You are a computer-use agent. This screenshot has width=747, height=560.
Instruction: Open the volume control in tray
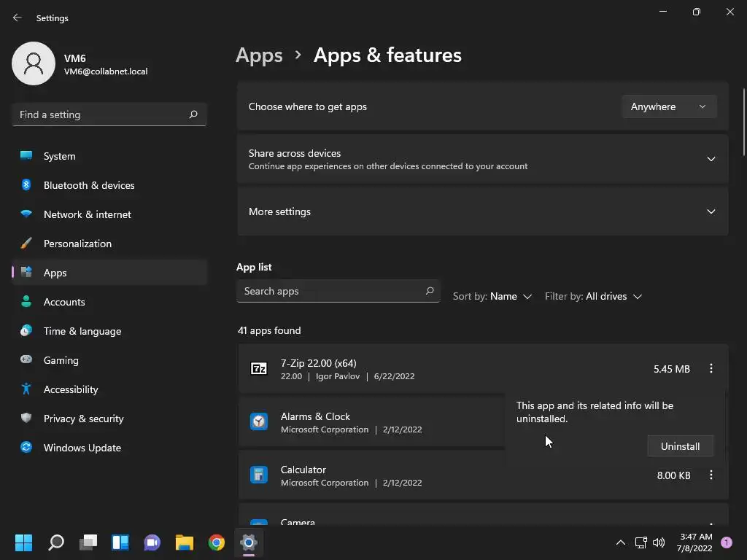point(659,542)
